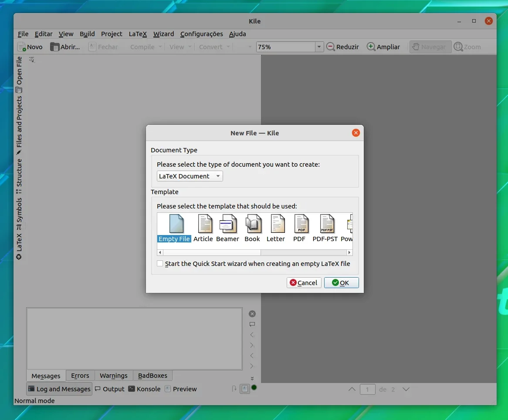Choose the Book template icon
Image resolution: width=508 pixels, height=420 pixels.
pos(253,224)
